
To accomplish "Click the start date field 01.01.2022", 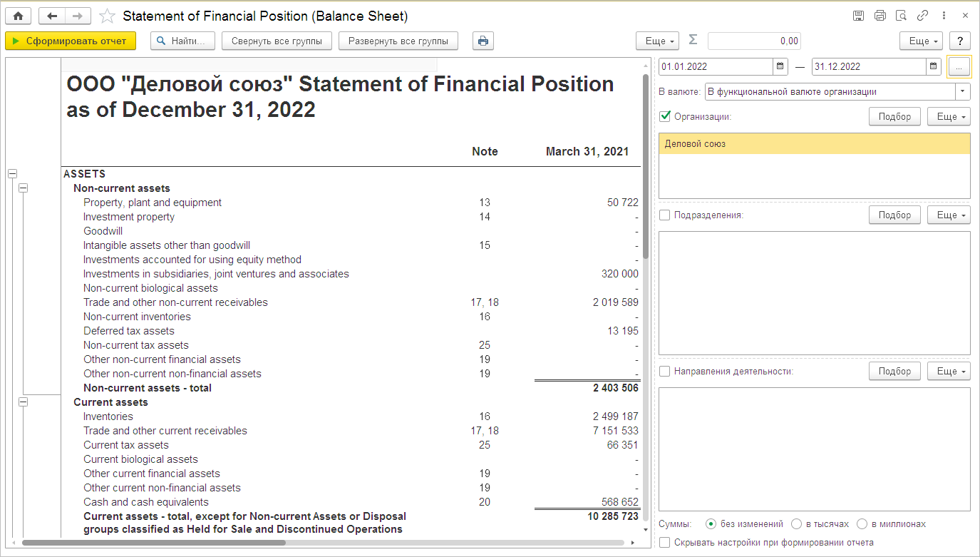I will (716, 66).
